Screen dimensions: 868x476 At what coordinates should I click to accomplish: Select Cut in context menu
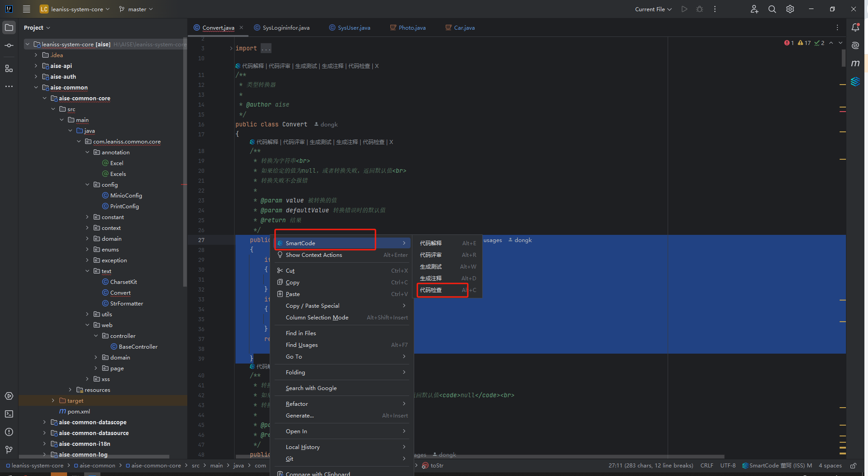(343, 270)
